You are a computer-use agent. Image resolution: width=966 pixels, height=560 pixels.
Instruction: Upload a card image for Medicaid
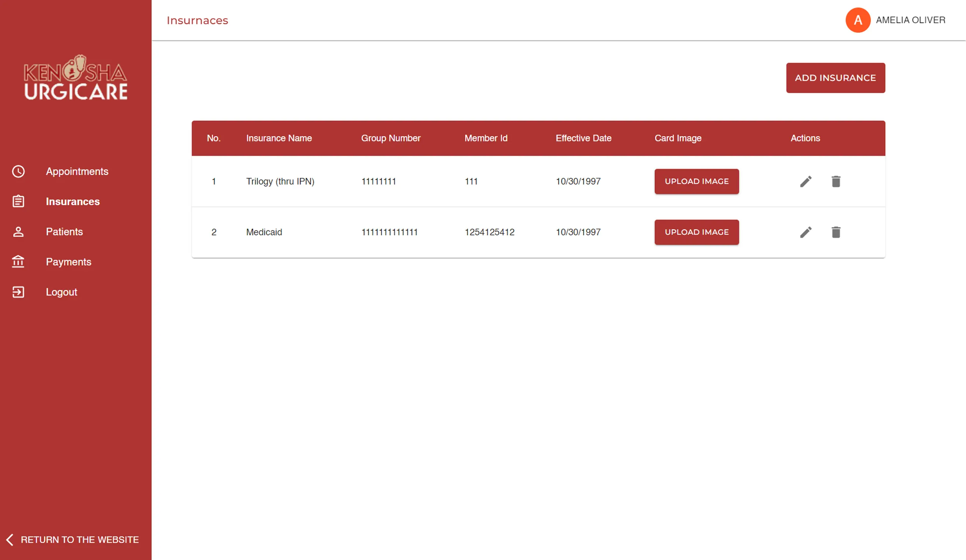[697, 232]
